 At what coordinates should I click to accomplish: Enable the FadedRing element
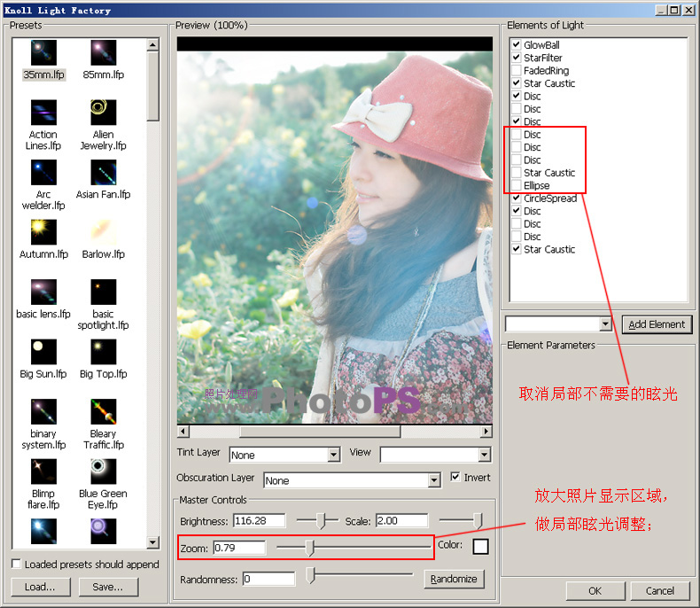click(x=517, y=71)
